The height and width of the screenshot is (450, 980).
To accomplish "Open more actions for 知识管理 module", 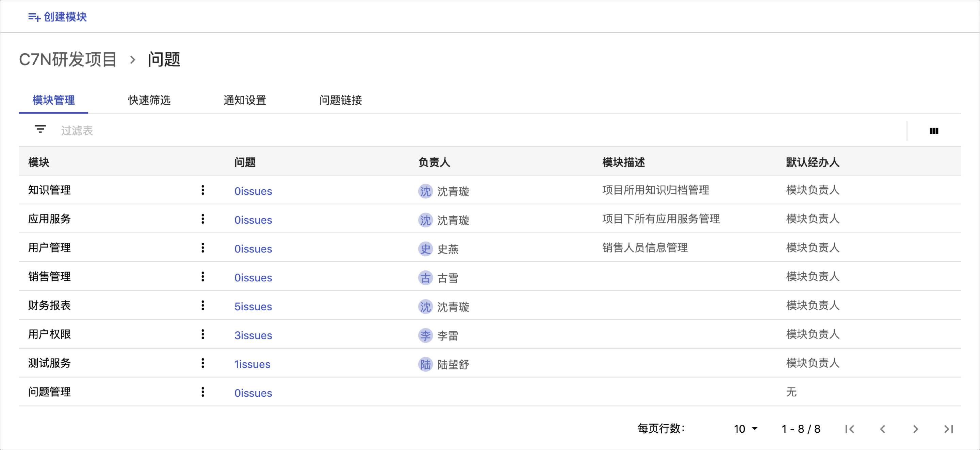I will [203, 190].
